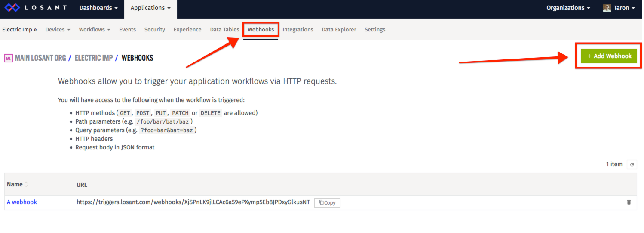
Task: Copy the webhook URL
Action: pyautogui.click(x=327, y=202)
